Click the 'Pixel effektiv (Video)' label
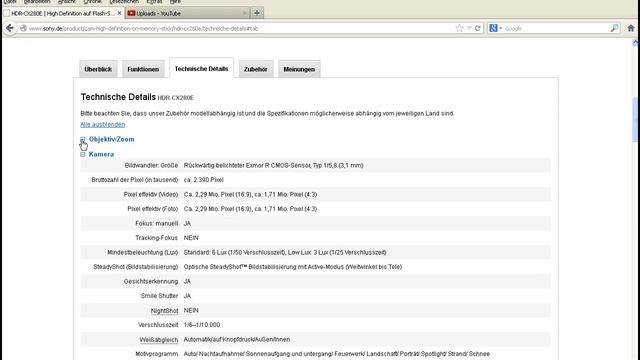The height and width of the screenshot is (360, 640). tap(151, 194)
